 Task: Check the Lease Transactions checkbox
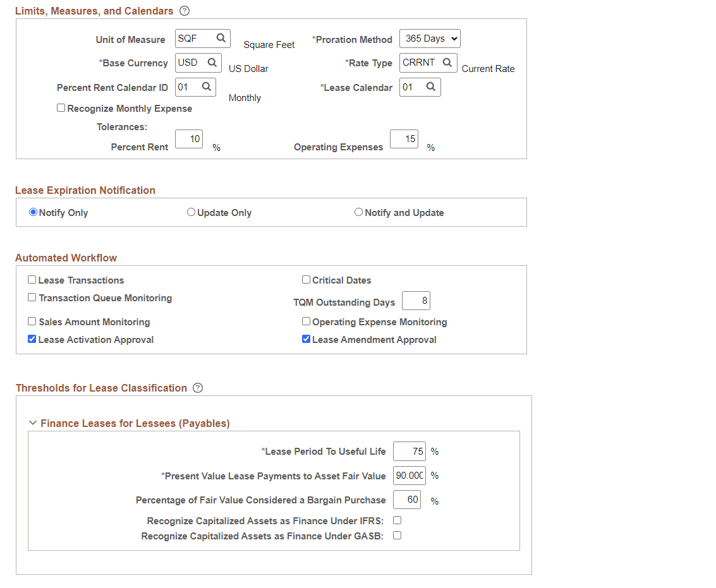32,279
